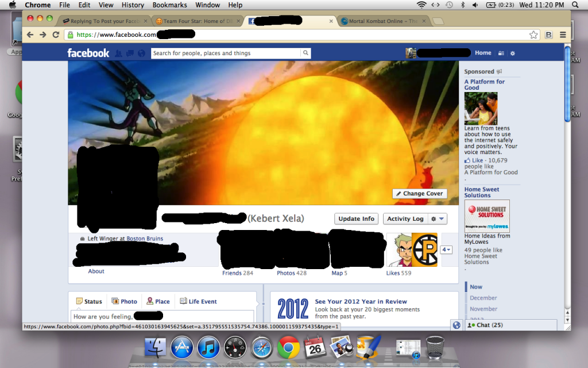Open Chrome menu hamburger icon

click(563, 35)
